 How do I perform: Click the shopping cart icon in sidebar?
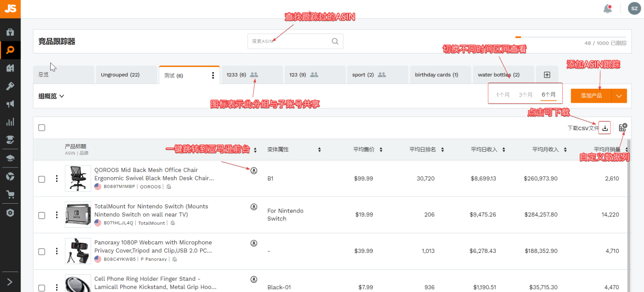coord(10,194)
